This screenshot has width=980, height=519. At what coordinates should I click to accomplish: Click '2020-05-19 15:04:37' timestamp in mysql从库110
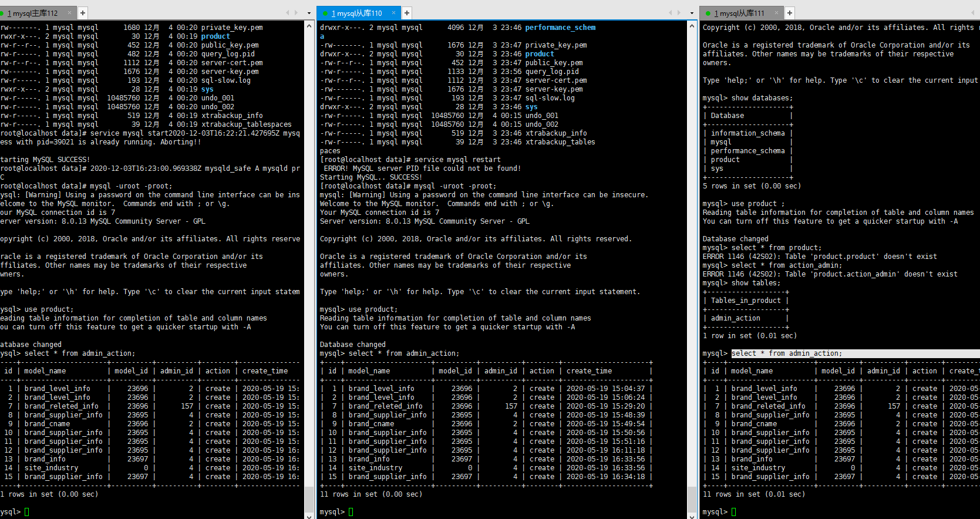pos(605,389)
